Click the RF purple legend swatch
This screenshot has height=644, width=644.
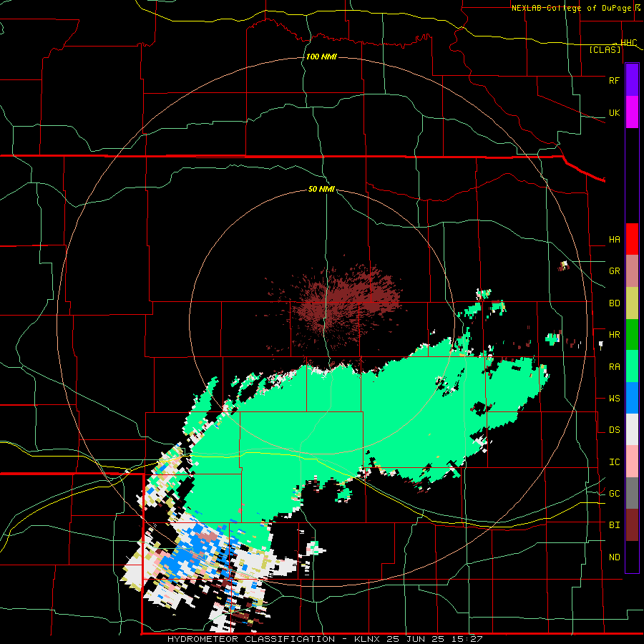632,80
